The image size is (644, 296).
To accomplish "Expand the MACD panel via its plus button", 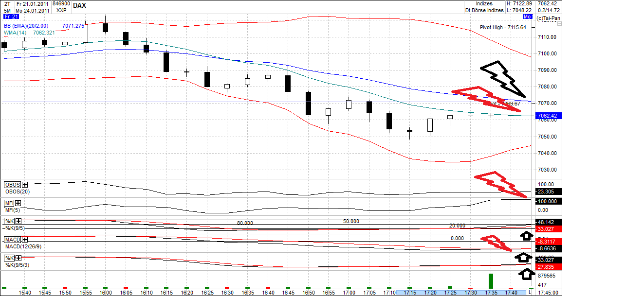I will pyautogui.click(x=25, y=239).
